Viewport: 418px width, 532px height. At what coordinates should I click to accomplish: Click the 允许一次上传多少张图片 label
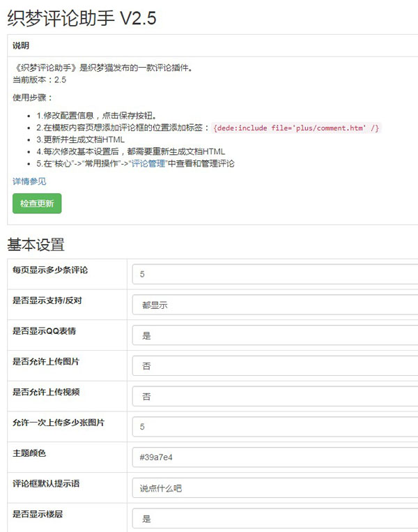(x=59, y=423)
